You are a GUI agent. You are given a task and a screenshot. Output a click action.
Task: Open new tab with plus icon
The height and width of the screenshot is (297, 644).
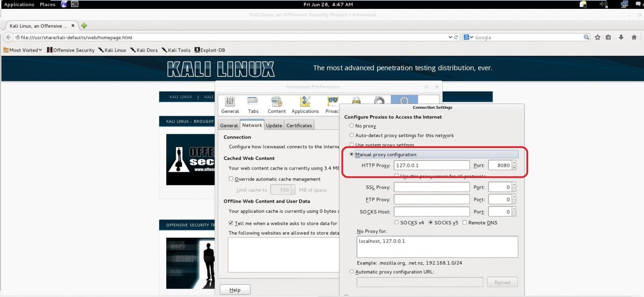coord(84,25)
